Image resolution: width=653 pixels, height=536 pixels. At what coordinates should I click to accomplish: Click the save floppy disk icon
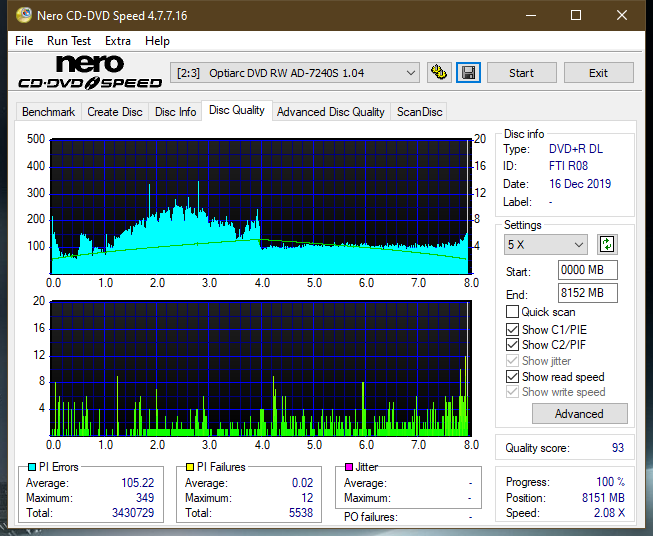click(469, 73)
